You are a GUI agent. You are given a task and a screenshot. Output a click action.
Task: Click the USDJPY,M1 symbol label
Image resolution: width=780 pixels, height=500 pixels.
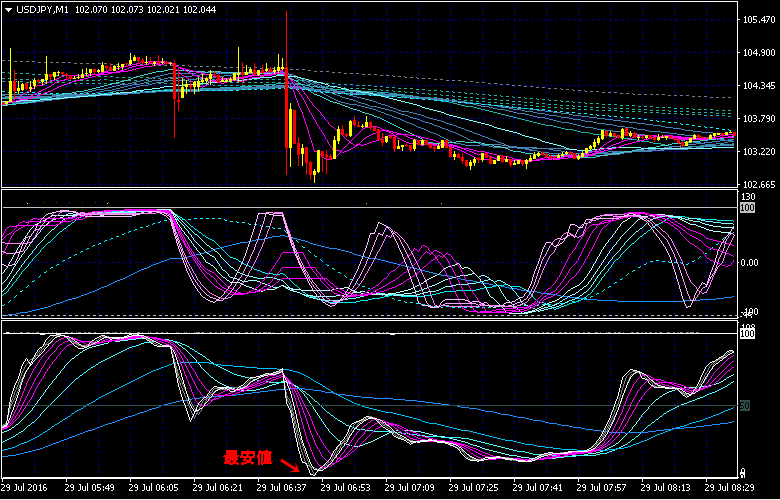coord(41,9)
